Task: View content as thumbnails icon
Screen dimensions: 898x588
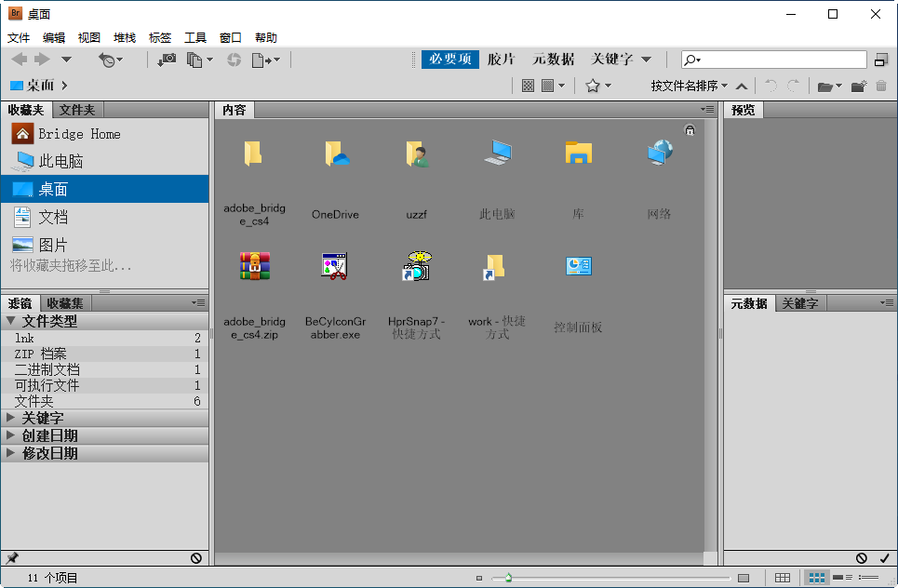Action: [x=817, y=578]
